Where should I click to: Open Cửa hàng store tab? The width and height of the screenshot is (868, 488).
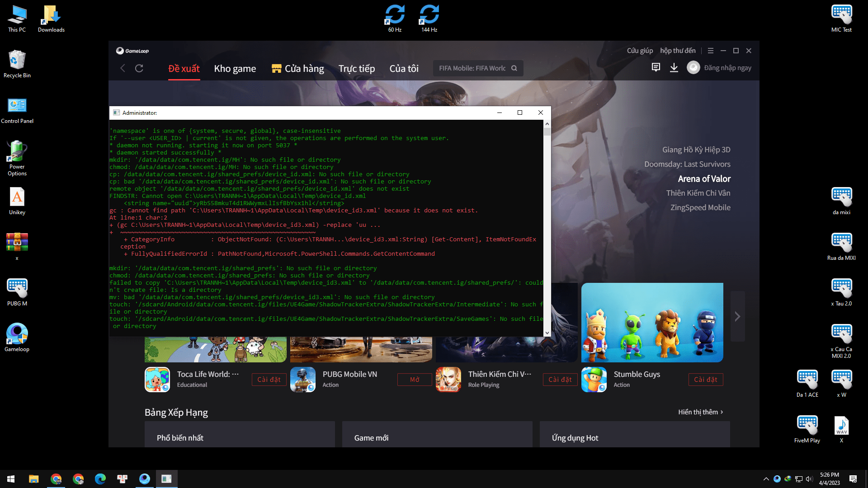tap(298, 69)
